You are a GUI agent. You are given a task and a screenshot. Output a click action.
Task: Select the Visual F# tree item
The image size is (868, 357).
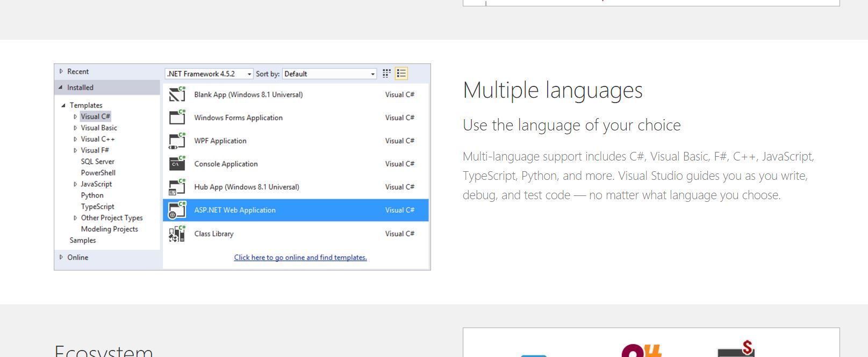pyautogui.click(x=95, y=150)
